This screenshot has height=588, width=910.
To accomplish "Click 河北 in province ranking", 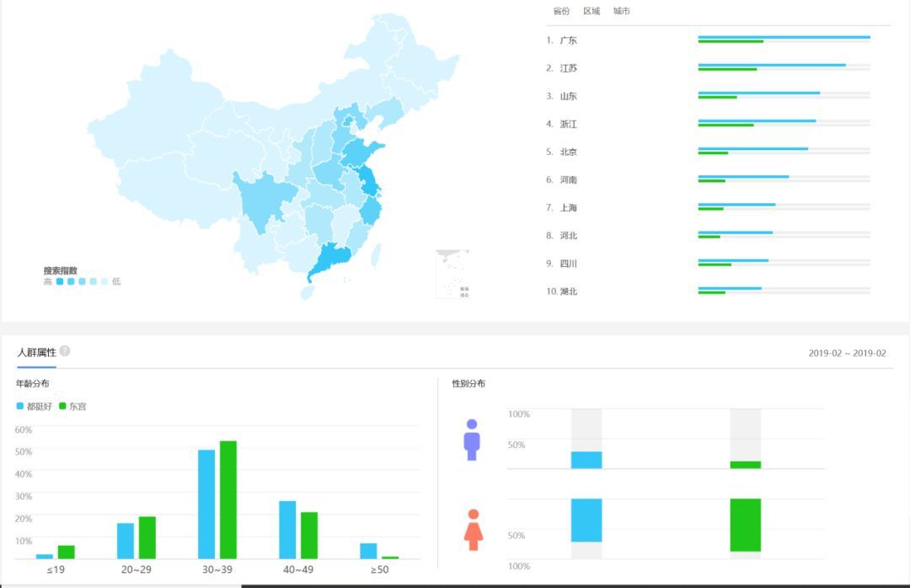I will pos(568,235).
